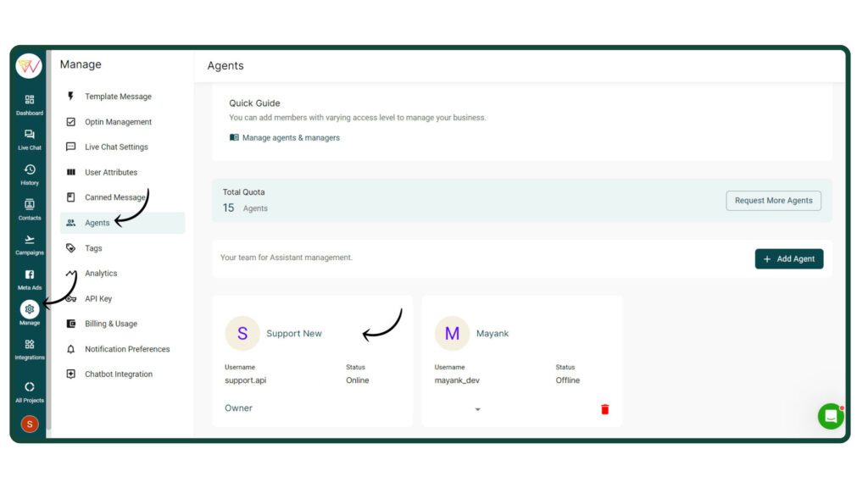Image resolution: width=868 pixels, height=488 pixels.
Task: Open Meta Ads sidebar icon
Action: [x=30, y=279]
